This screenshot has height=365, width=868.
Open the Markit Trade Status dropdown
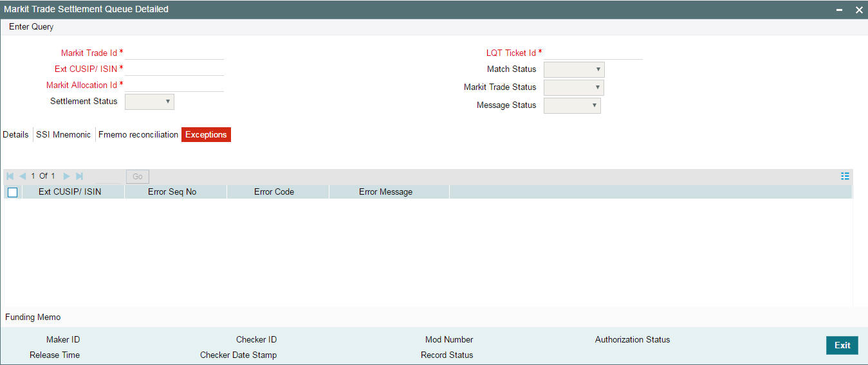[x=574, y=87]
